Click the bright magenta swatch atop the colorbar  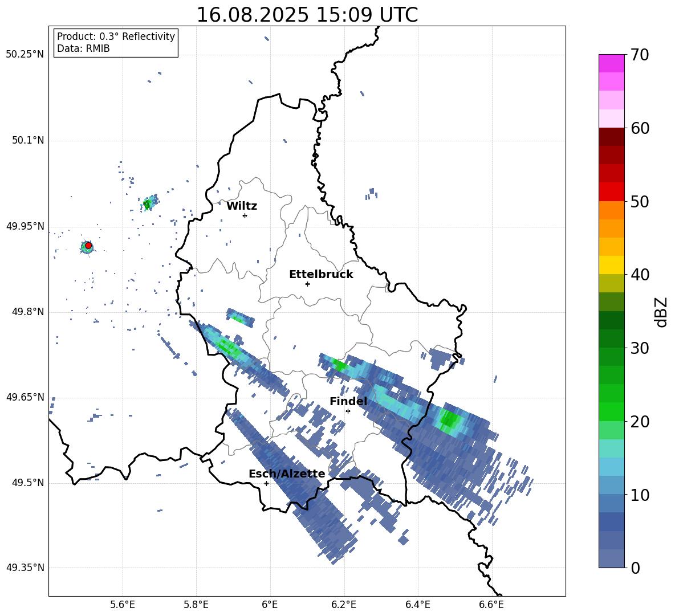[611, 64]
